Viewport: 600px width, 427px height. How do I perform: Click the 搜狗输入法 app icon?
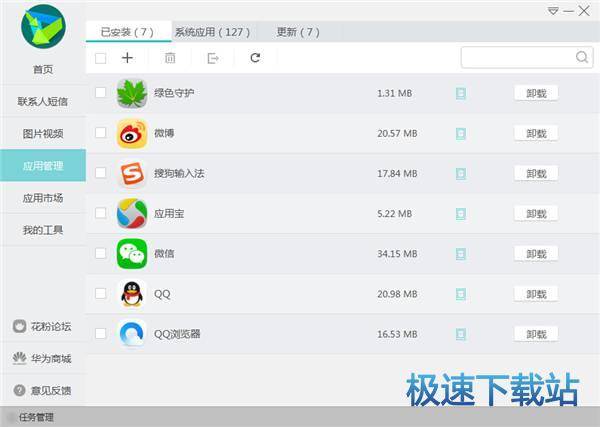pos(132,174)
